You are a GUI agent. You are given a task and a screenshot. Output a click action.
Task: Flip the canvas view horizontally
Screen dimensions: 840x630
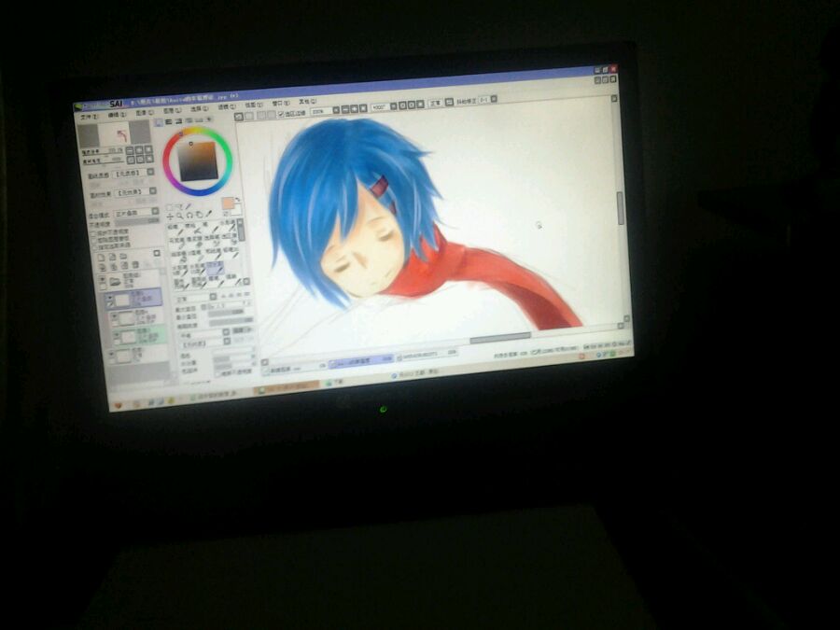pos(450,102)
